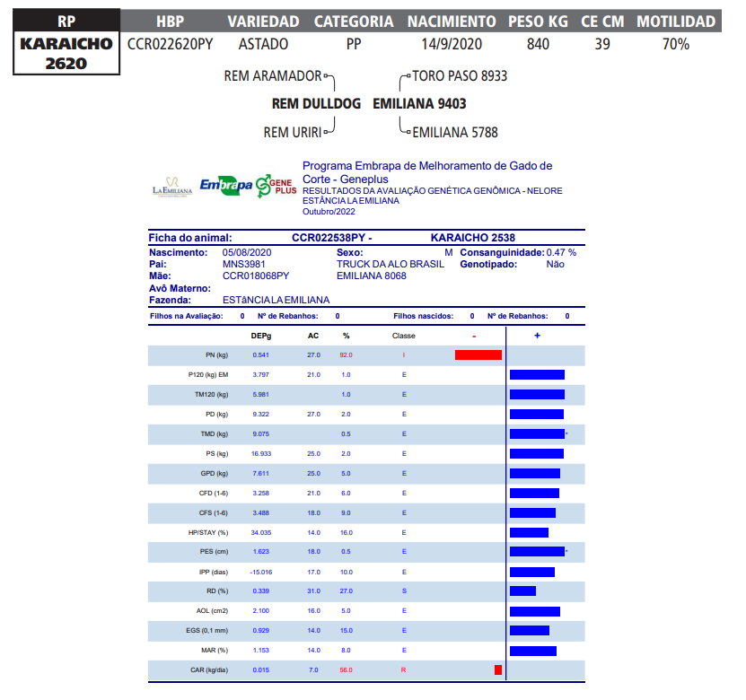Image resolution: width=746 pixels, height=700 pixels.
Task: Click the DEPg column header
Action: point(260,336)
